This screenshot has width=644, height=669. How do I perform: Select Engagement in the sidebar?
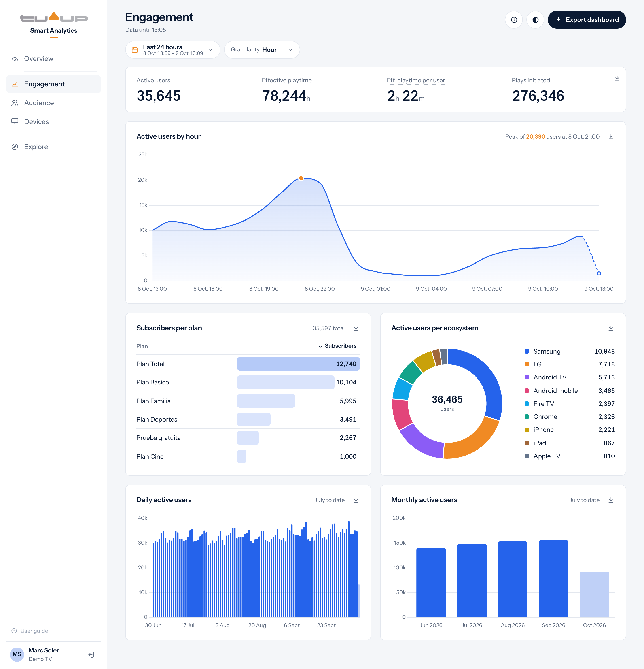pos(53,84)
